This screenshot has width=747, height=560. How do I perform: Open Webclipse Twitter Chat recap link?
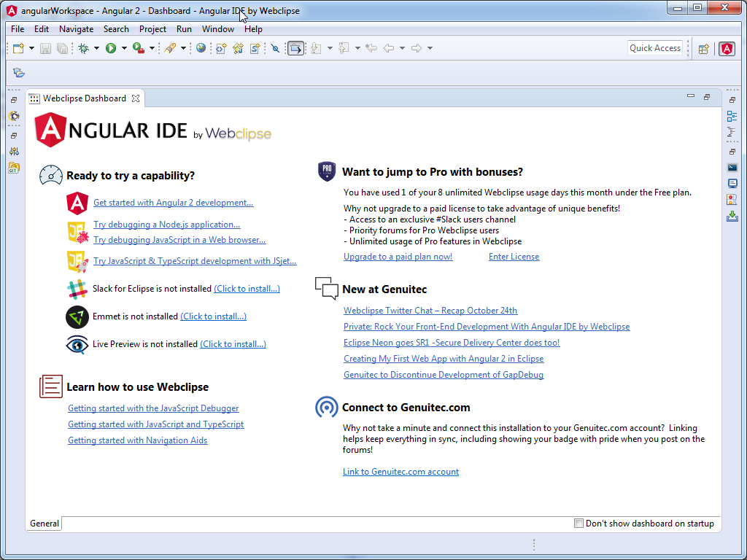pos(430,311)
